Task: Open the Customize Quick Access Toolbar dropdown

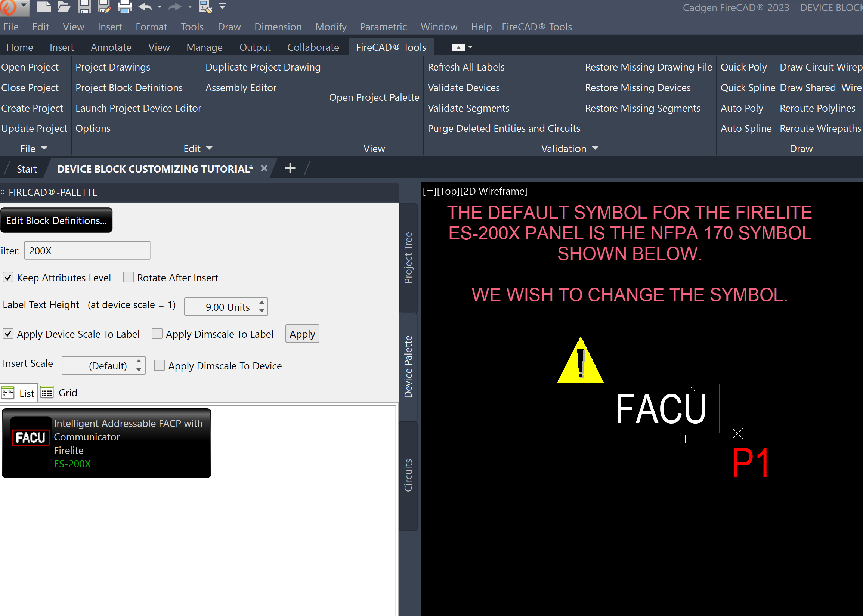Action: pyautogui.click(x=223, y=6)
